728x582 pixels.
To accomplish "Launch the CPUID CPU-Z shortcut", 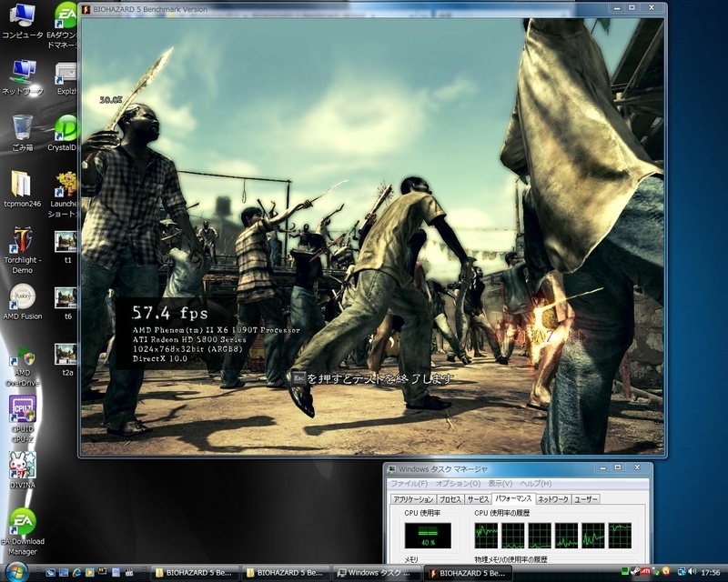I will 22,420.
